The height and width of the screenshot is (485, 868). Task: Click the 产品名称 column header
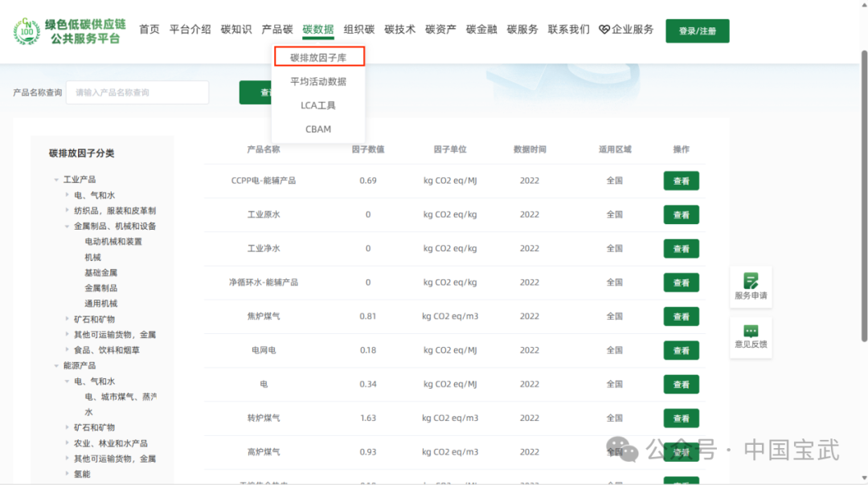(264, 149)
